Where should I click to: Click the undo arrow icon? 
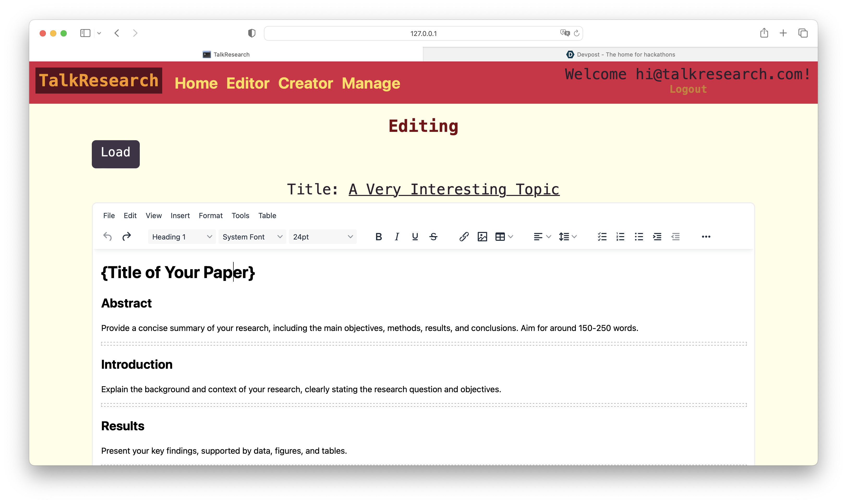(107, 237)
